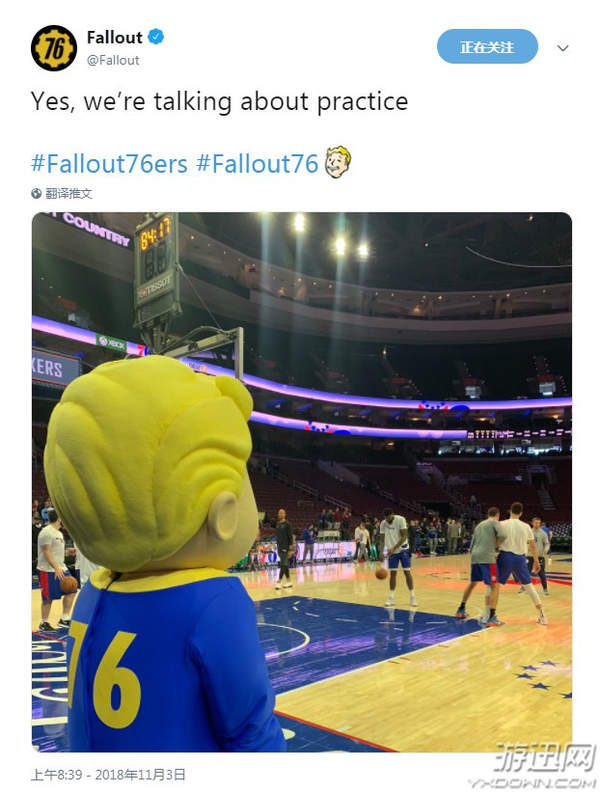The image size is (600, 792).
Task: Click the green Xbox sign in photo
Action: tap(111, 342)
